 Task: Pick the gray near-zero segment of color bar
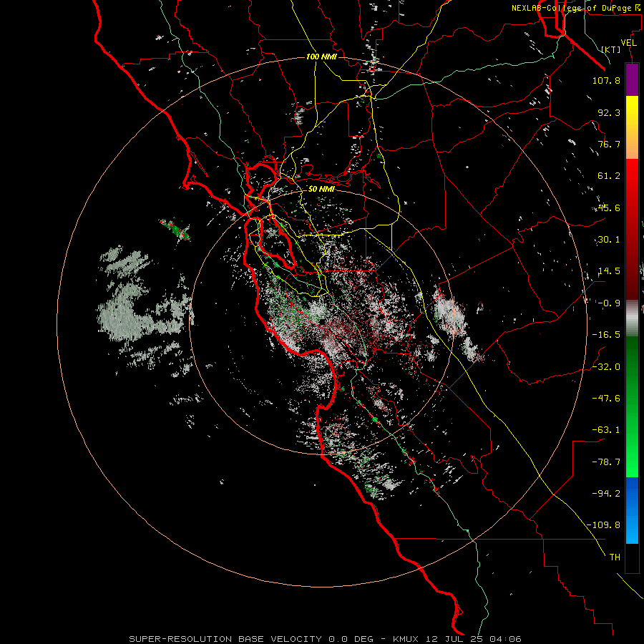pyautogui.click(x=632, y=316)
